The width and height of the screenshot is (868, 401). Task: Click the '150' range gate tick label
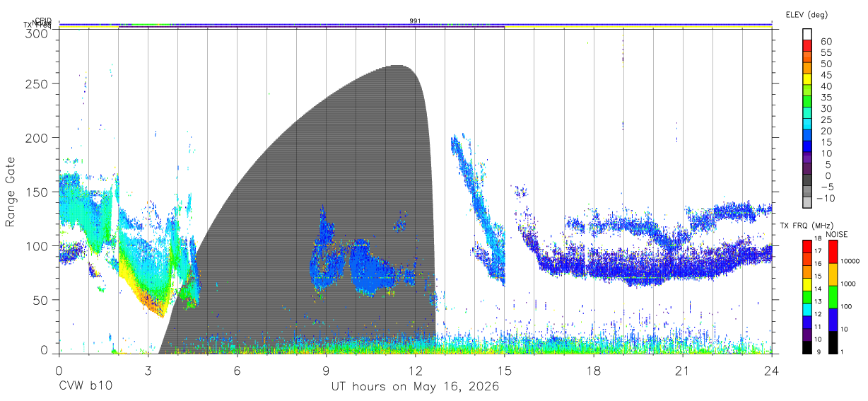[37, 192]
